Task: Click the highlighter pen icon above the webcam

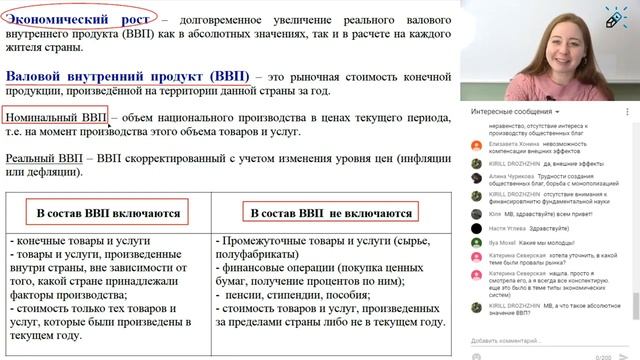Action: (615, 18)
